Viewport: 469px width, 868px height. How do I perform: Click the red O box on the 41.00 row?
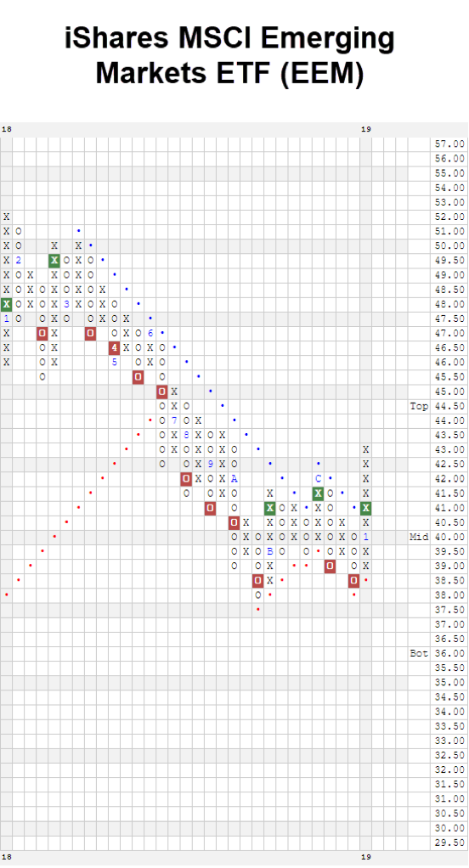210,508
